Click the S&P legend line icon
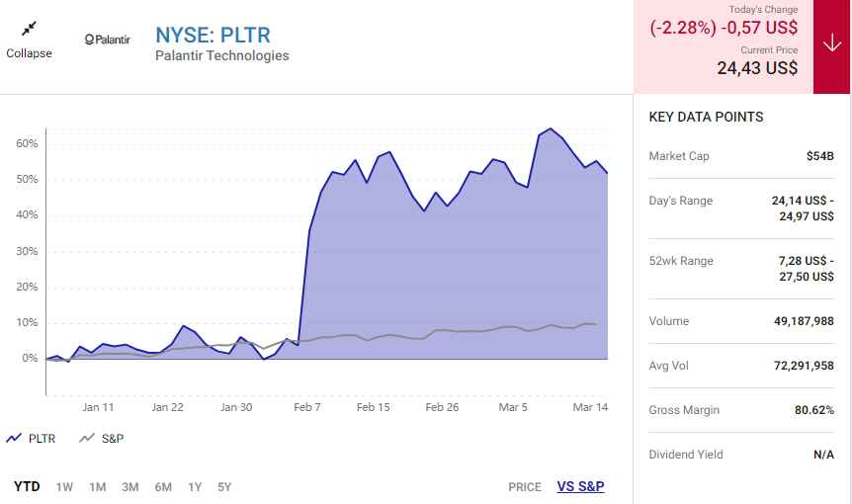The image size is (852, 504). point(87,438)
